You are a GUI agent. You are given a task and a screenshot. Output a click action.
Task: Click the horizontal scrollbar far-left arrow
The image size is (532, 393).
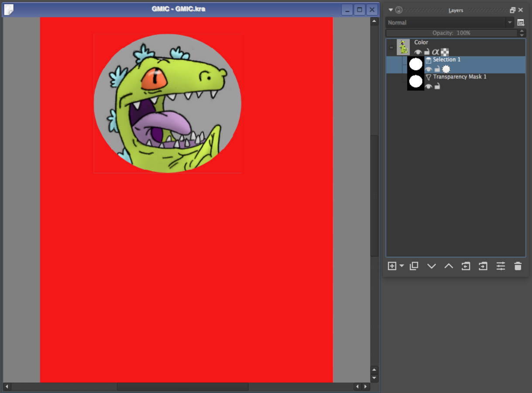point(7,386)
